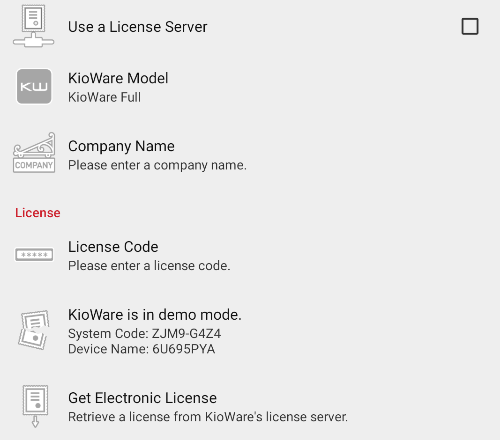Image resolution: width=500 pixels, height=440 pixels.
Task: Click the red License section header
Action: click(38, 213)
